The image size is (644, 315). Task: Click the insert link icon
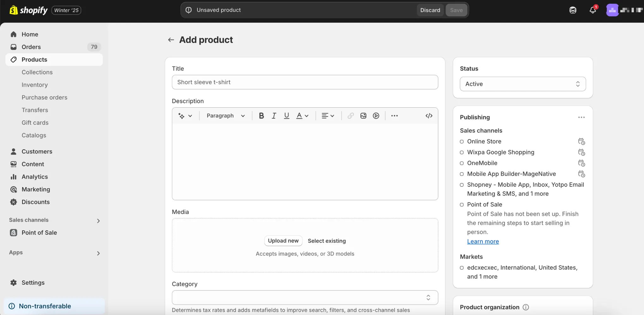350,116
